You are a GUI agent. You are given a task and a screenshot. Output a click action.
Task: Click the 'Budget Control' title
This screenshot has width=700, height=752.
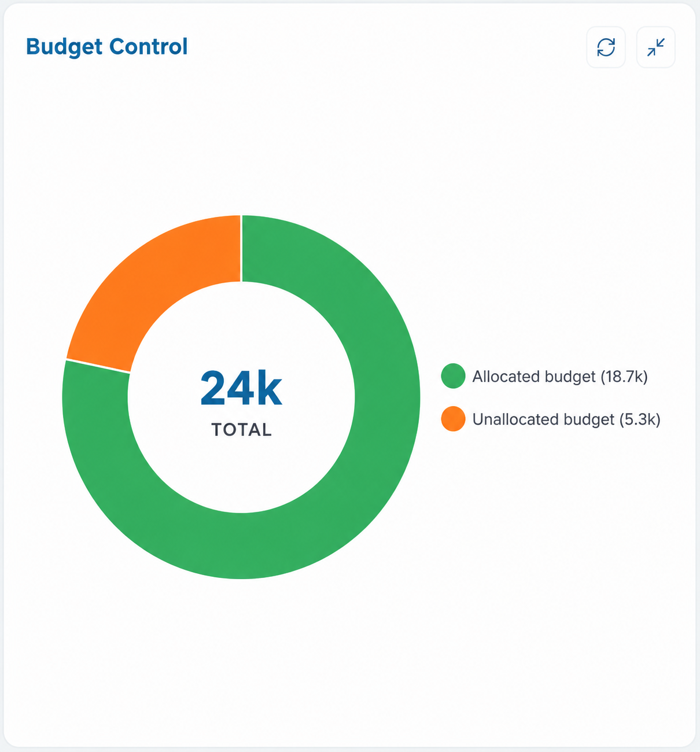[x=107, y=47]
